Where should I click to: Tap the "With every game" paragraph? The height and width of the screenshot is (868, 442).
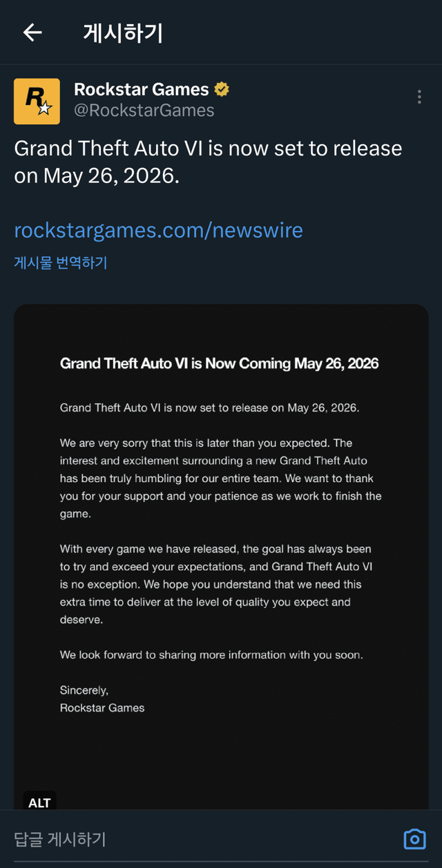click(x=215, y=584)
